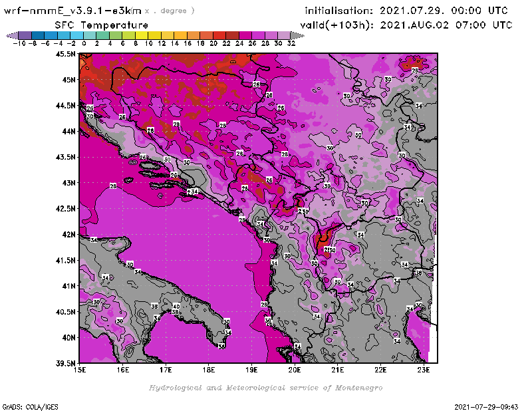Viewport: 532px width, 411px height.
Task: Select the 20E longitude label
Action: pos(295,370)
